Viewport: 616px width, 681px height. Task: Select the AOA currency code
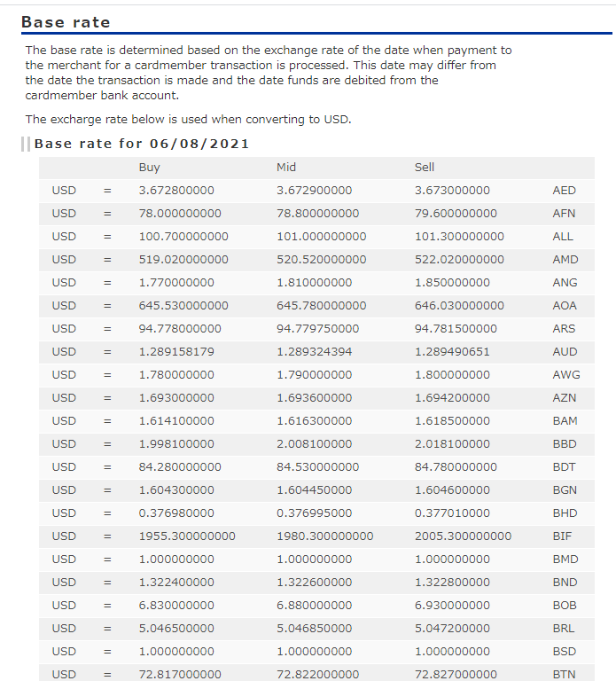click(x=565, y=305)
